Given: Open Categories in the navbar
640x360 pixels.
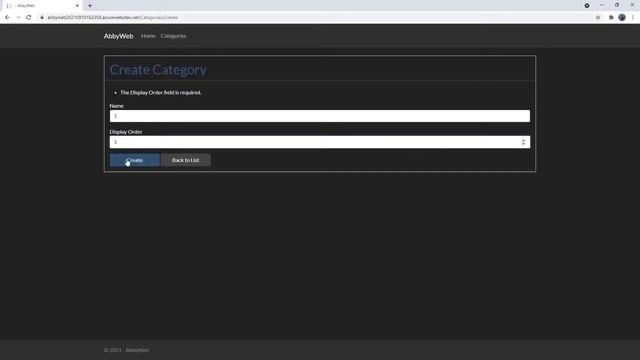Looking at the screenshot, I should (173, 36).
